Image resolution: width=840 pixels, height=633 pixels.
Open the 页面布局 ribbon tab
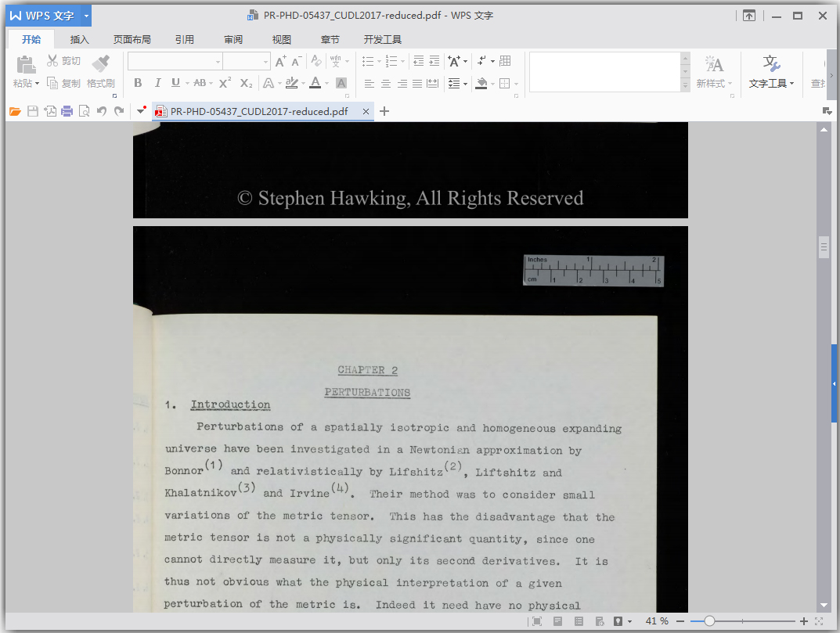point(132,39)
